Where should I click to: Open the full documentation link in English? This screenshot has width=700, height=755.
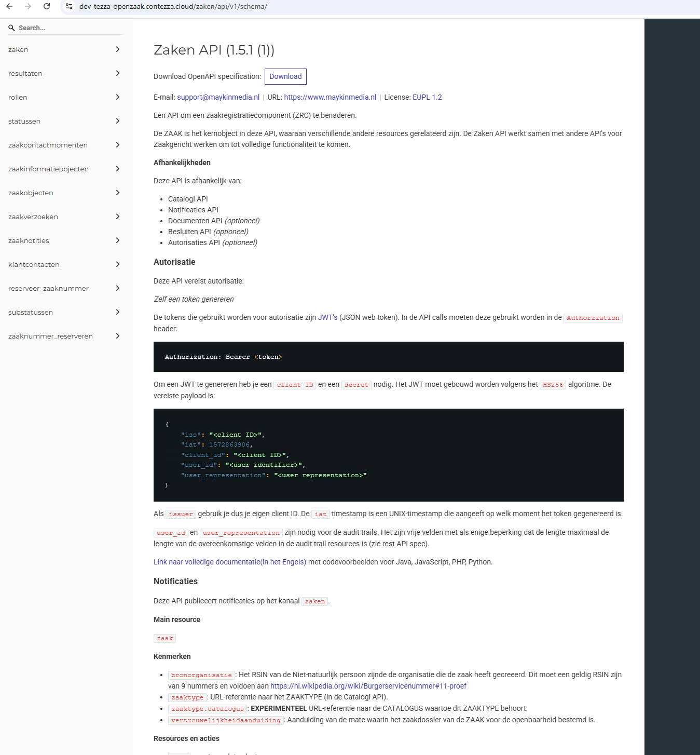click(x=230, y=562)
